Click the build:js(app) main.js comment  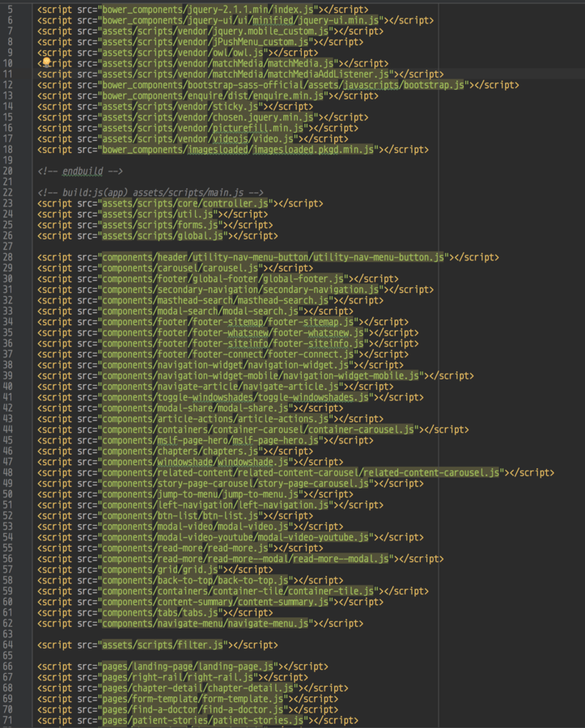[150, 193]
